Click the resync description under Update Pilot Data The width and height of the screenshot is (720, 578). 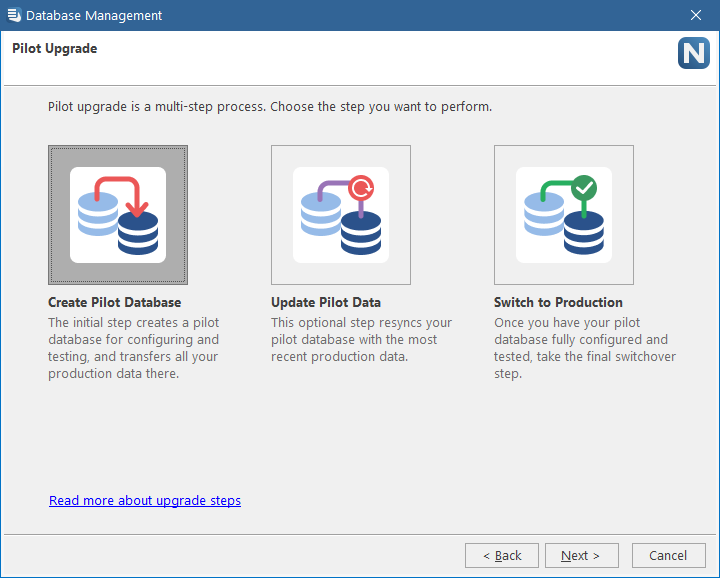pyautogui.click(x=361, y=339)
